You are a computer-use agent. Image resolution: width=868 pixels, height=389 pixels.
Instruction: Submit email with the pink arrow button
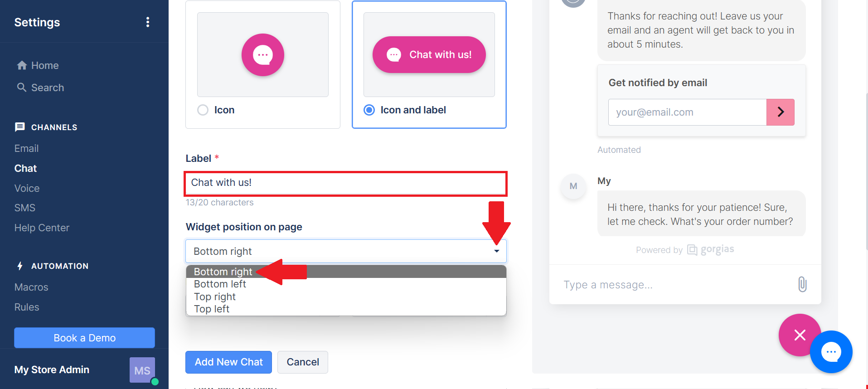(x=780, y=112)
